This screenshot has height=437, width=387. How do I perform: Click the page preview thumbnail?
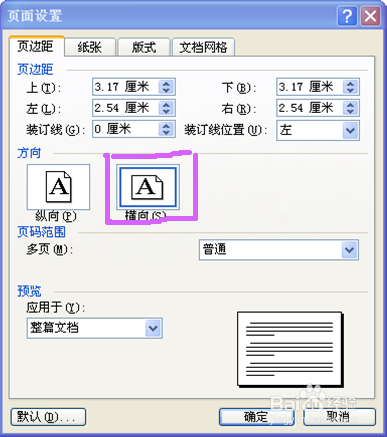tap(290, 349)
